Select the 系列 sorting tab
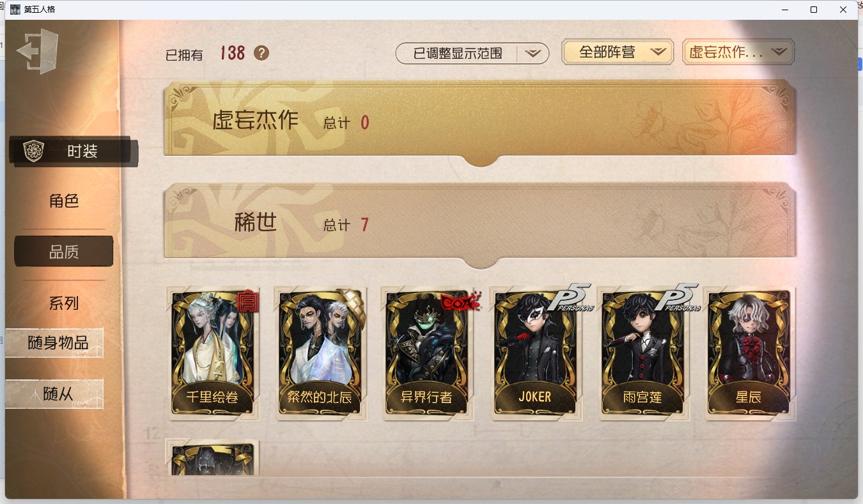Screen dimensions: 863x504 tap(64, 303)
